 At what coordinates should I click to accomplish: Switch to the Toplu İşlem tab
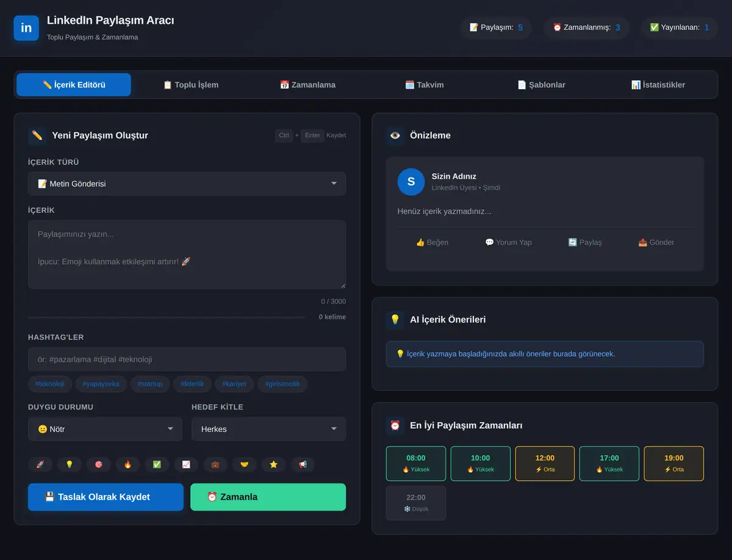[x=190, y=85]
